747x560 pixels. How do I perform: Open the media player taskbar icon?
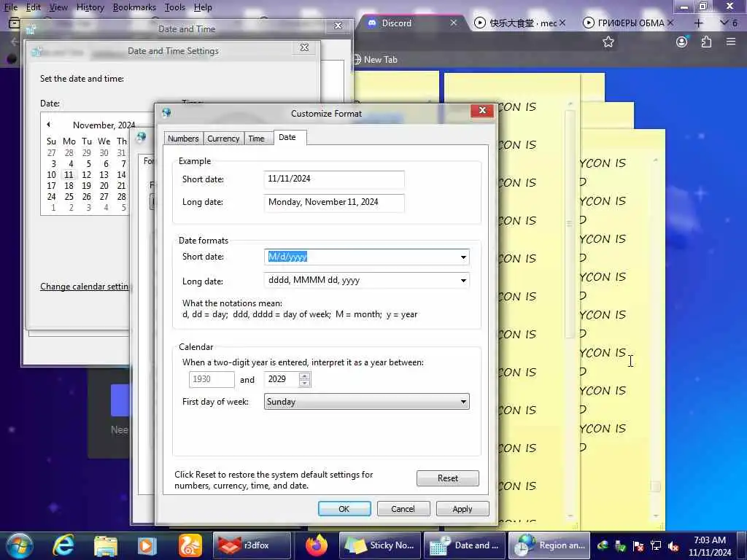tap(147, 545)
